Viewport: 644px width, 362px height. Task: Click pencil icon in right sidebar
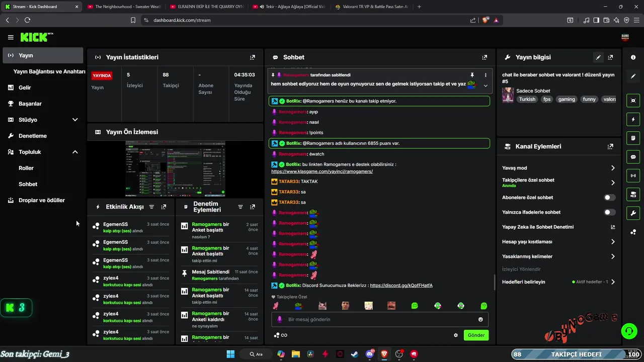click(x=633, y=76)
